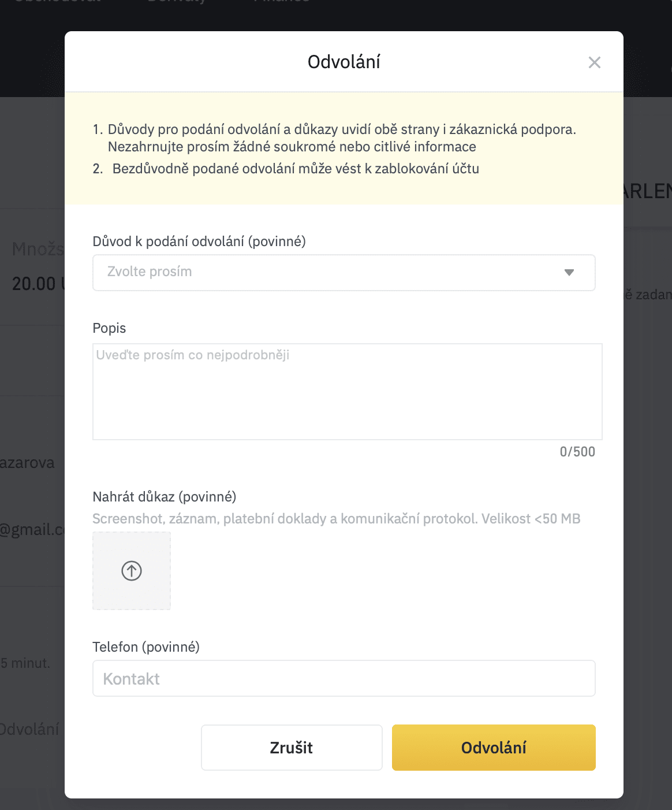Screen dimensions: 672x810
Task: Click the Odvolání link behind the dialog
Action: point(30,729)
